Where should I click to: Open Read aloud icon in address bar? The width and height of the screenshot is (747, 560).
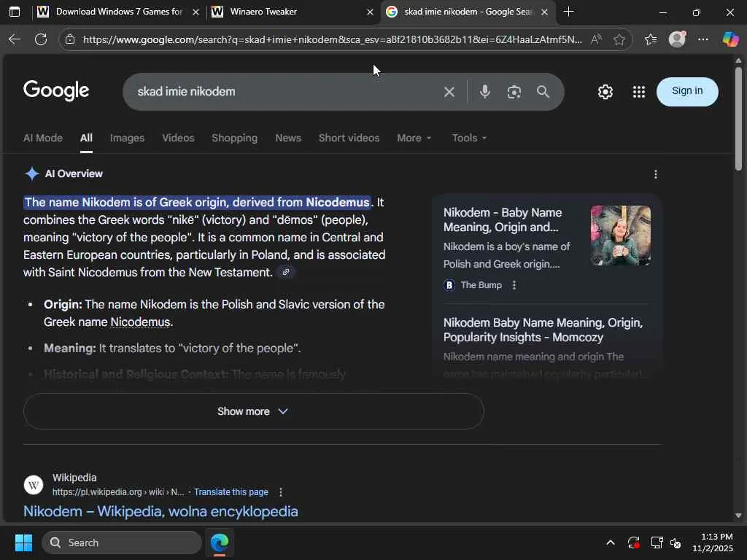coord(595,39)
